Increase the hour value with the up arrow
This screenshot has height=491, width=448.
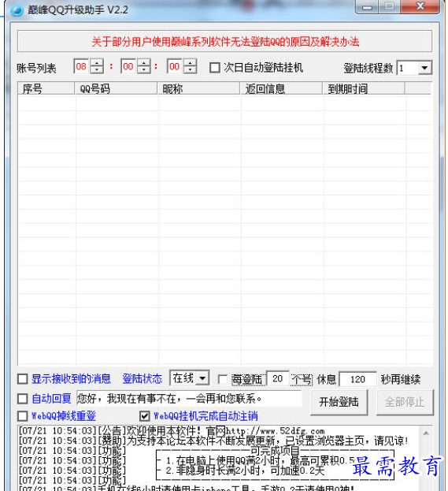pyautogui.click(x=97, y=62)
